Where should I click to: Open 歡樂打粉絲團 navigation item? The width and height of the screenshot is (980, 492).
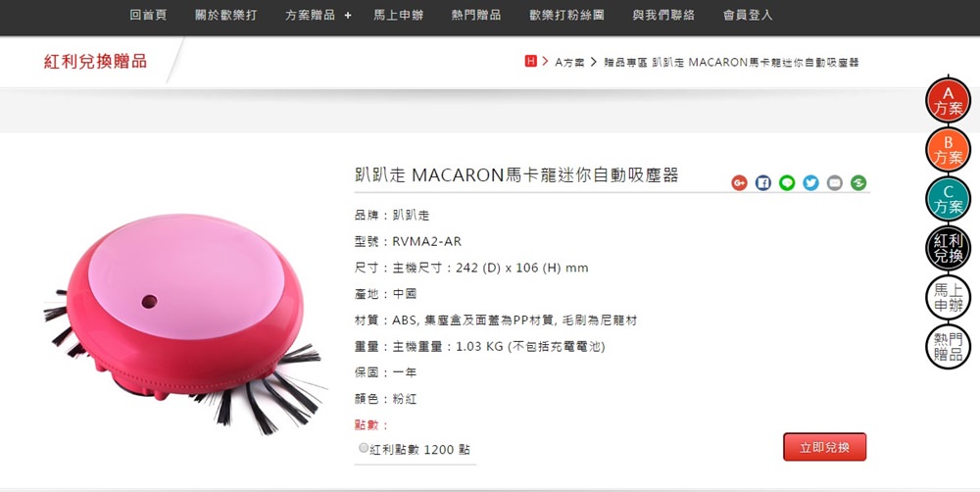566,15
